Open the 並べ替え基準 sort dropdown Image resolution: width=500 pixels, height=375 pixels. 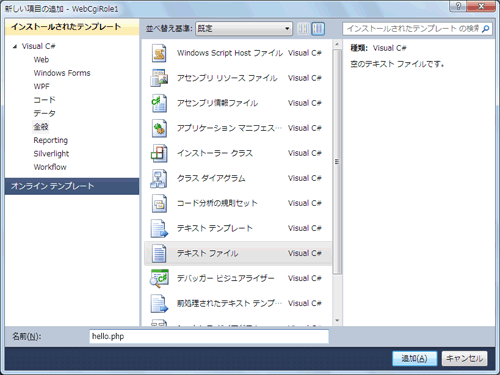244,29
